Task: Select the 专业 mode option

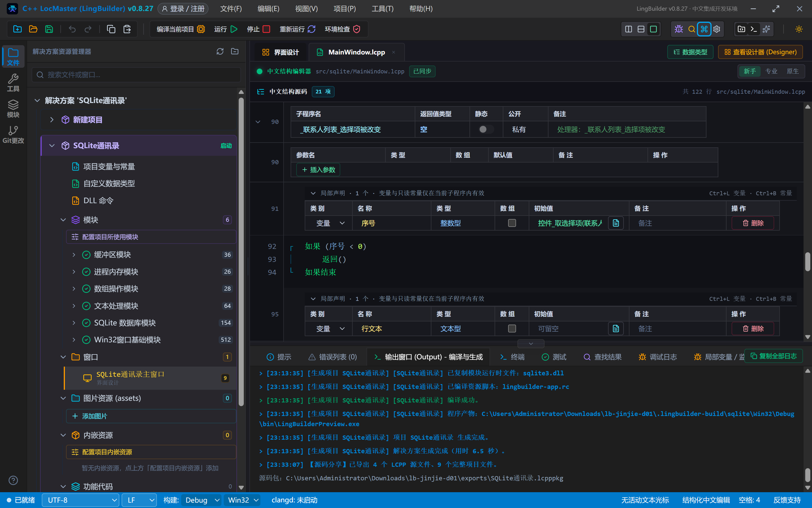Action: (x=771, y=71)
